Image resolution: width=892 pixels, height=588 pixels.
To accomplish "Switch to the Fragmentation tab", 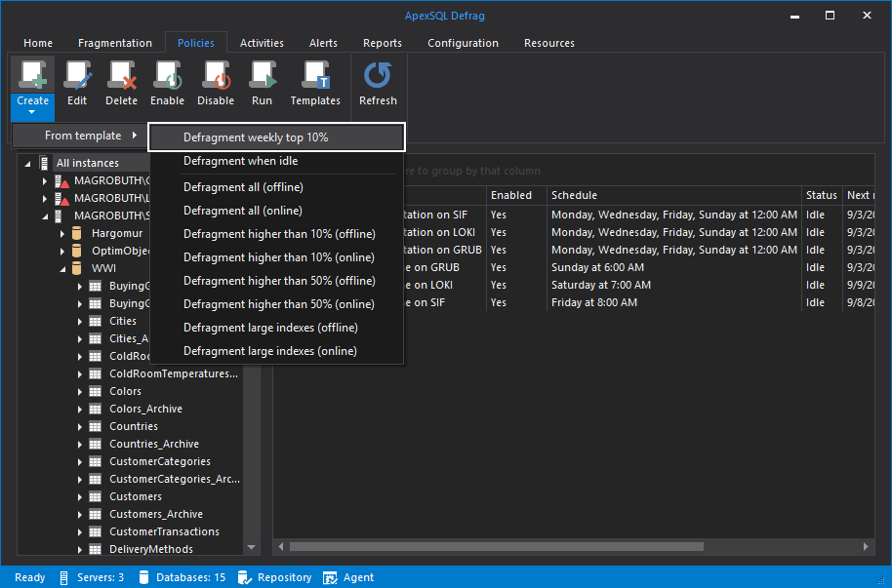I will [115, 43].
